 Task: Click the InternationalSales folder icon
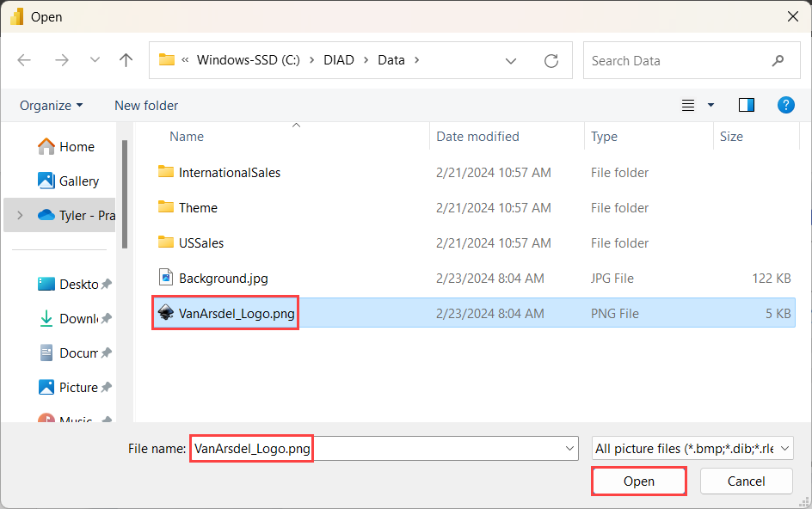[x=166, y=171]
